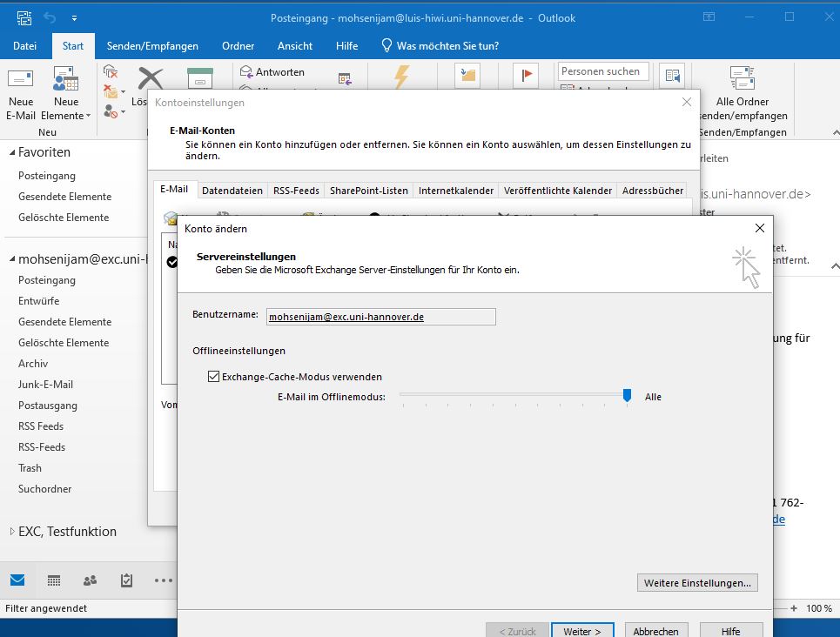The height and width of the screenshot is (637, 840).
Task: Click the read aloud icon in the ribbon
Action: tap(672, 76)
